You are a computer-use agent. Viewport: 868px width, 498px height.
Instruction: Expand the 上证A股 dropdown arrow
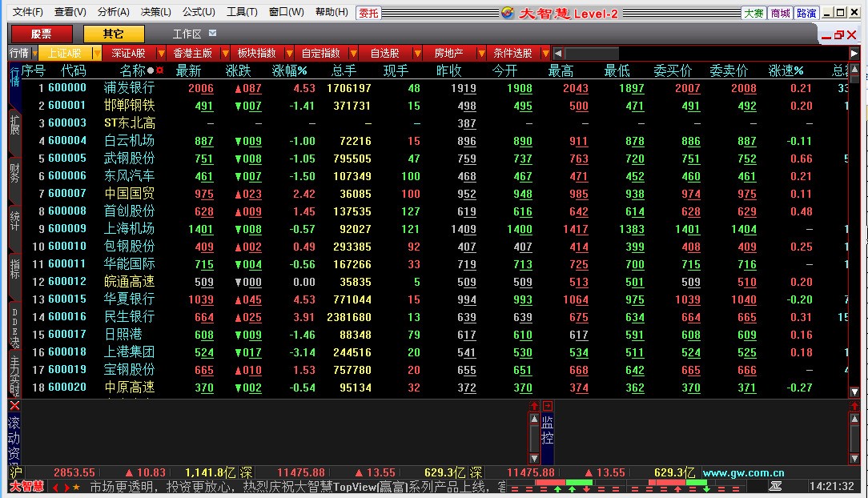(97, 54)
